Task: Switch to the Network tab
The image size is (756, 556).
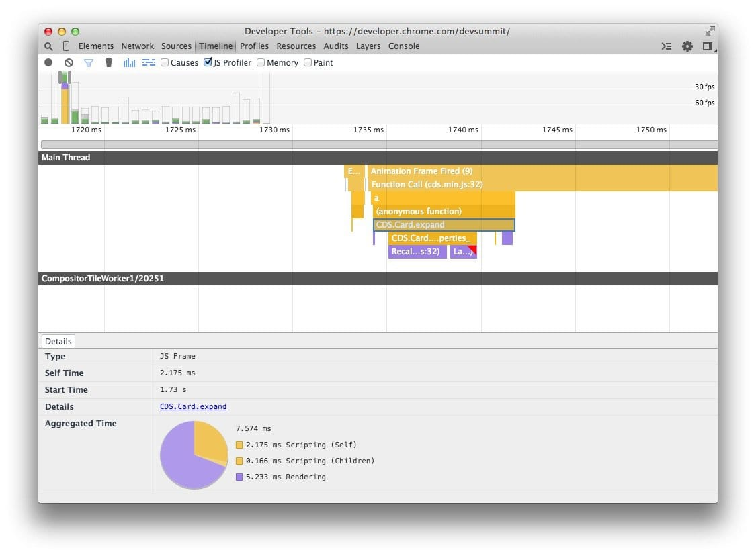Action: 137,46
